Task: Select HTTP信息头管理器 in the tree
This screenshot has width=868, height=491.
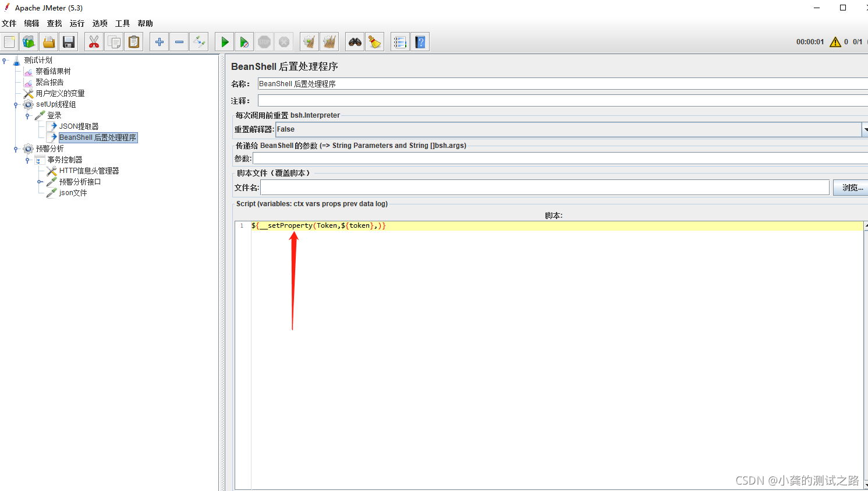Action: click(x=89, y=171)
